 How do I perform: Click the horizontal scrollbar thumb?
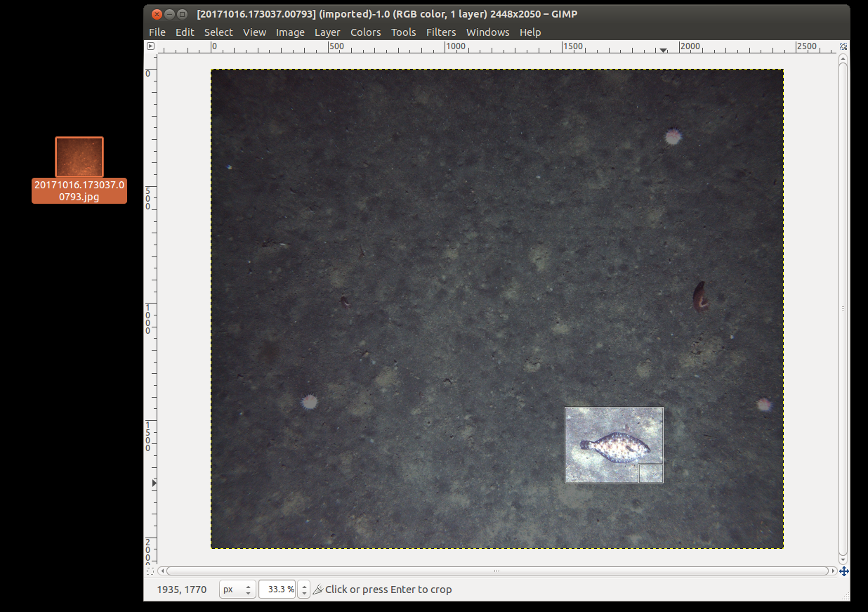497,571
